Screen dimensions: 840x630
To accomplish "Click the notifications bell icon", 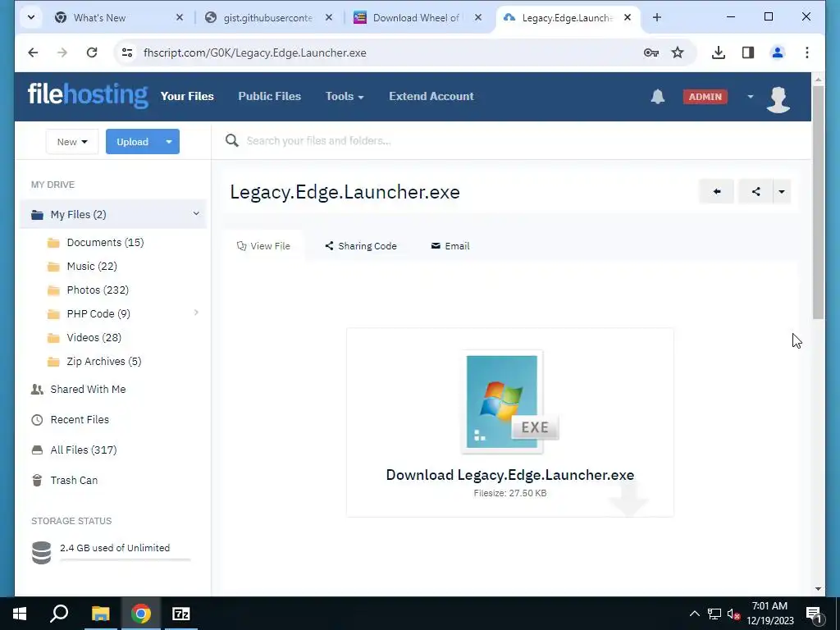I will coord(657,97).
